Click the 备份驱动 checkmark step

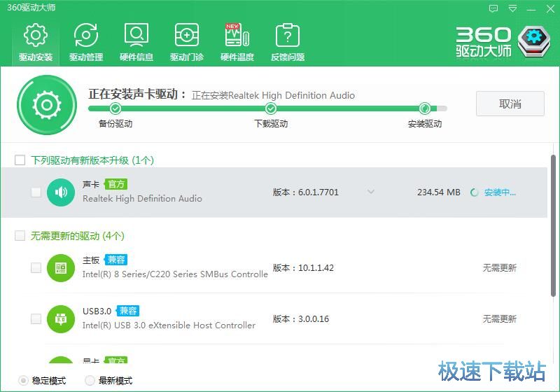115,108
